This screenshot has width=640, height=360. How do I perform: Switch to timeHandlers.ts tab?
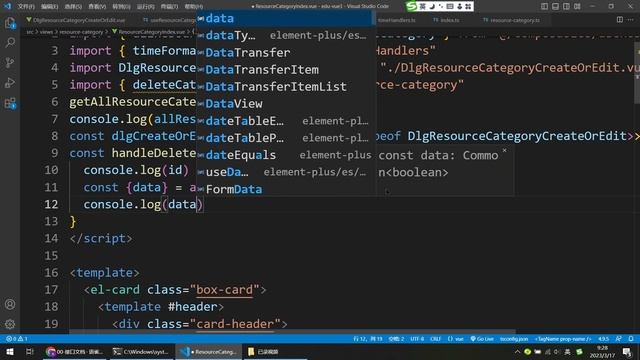tap(396, 20)
